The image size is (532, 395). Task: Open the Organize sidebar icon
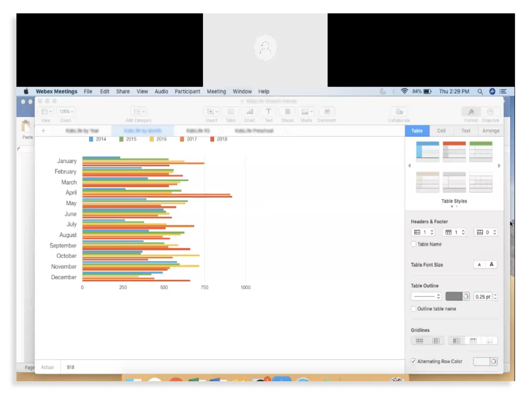[490, 112]
